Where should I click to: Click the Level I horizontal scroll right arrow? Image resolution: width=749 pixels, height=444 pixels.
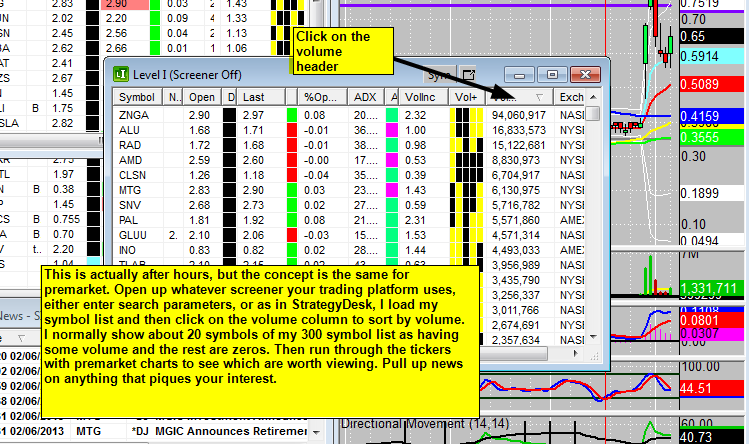pyautogui.click(x=576, y=354)
